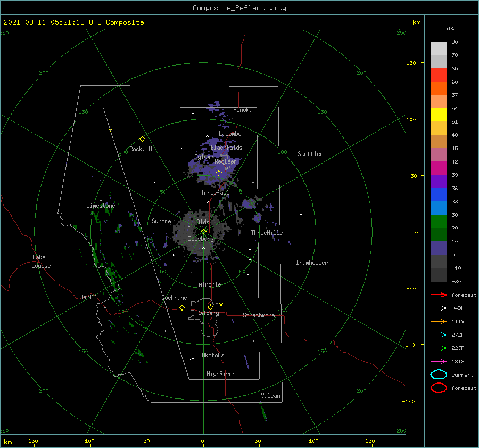Select the orange 111V arrow icon

439,321
